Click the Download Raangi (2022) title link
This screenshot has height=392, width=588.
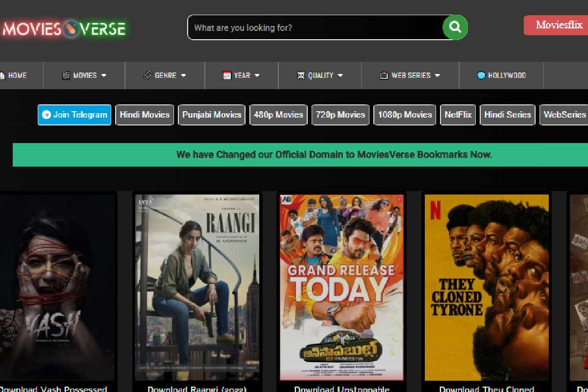[x=197, y=389]
